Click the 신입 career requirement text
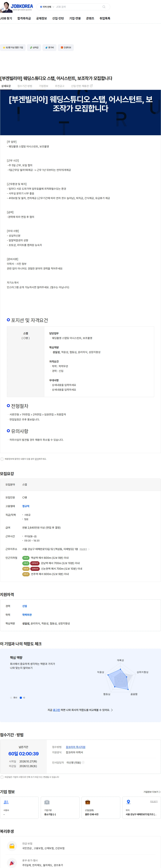This screenshot has height=868, width=161. 25,606
